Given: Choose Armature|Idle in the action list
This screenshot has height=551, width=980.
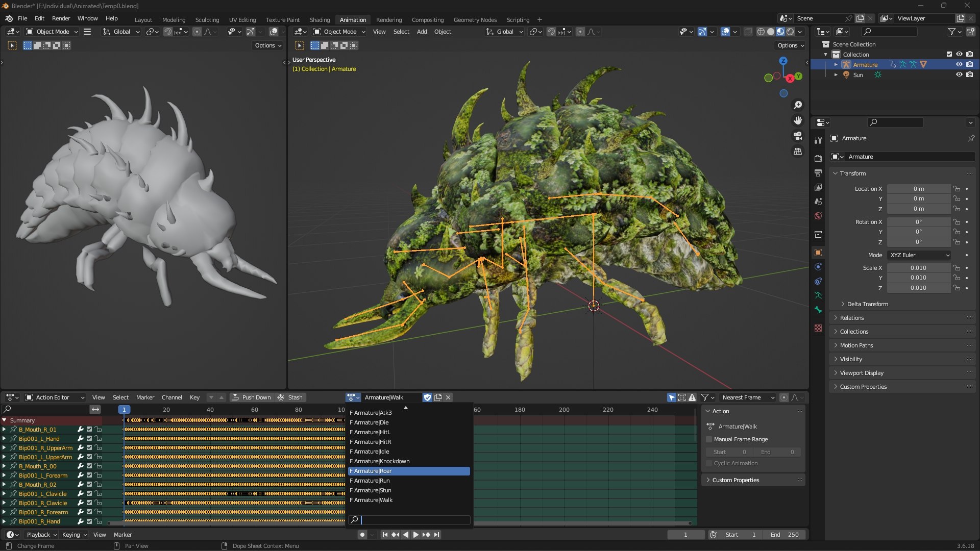Looking at the screenshot, I should [x=409, y=452].
